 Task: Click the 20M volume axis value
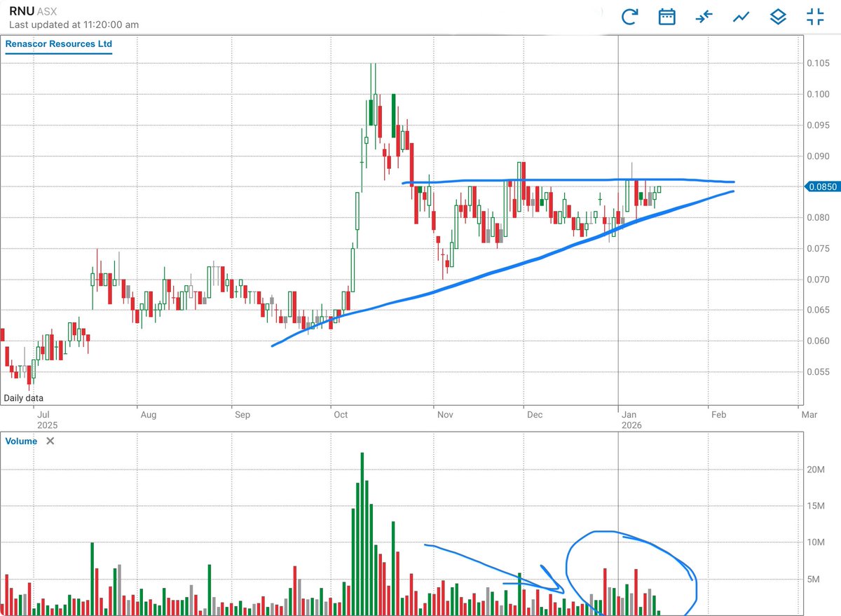[x=815, y=470]
